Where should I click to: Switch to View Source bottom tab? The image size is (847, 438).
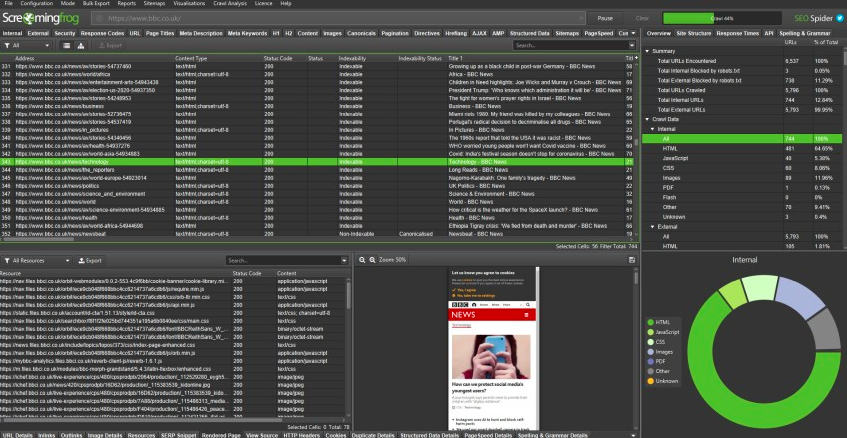pos(262,435)
